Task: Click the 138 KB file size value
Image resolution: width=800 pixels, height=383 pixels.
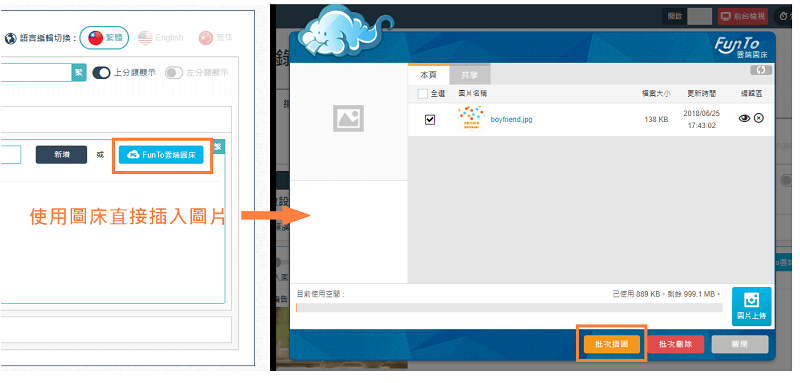Action: [x=656, y=120]
